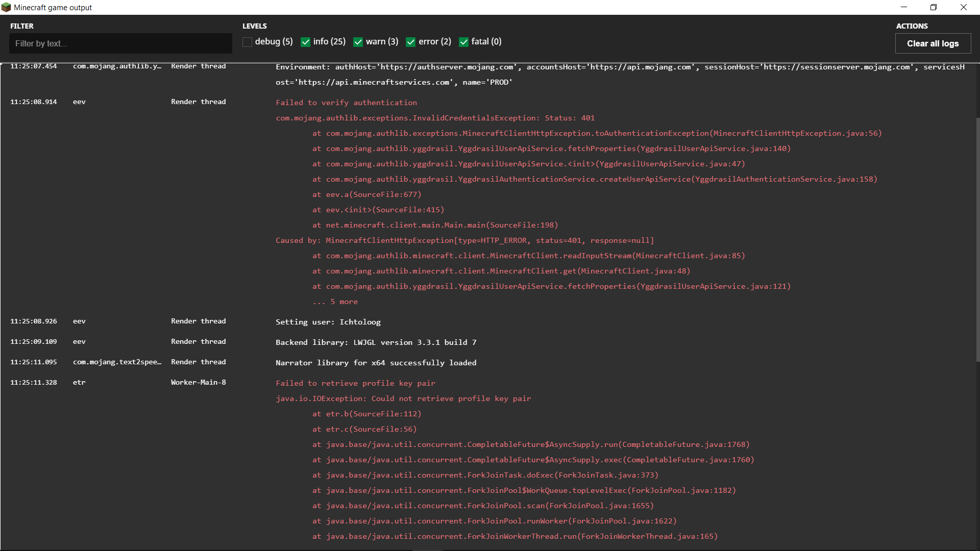Enable the debug level checkbox

click(x=248, y=42)
